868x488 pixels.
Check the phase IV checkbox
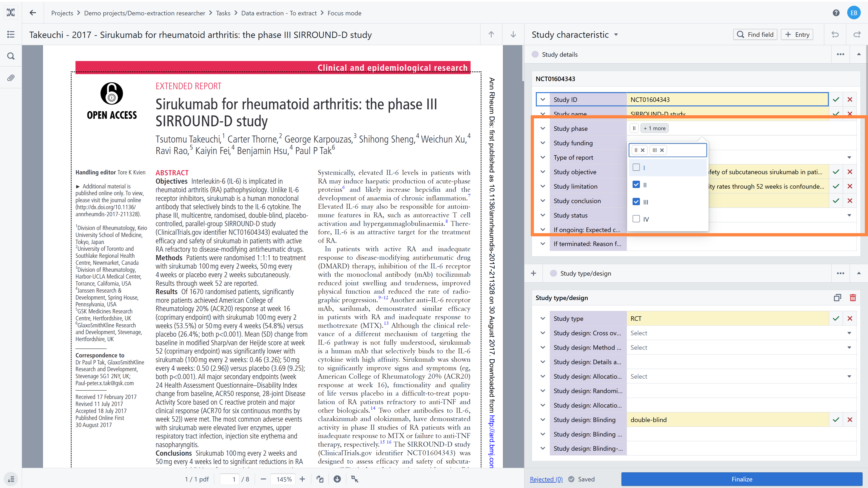636,219
